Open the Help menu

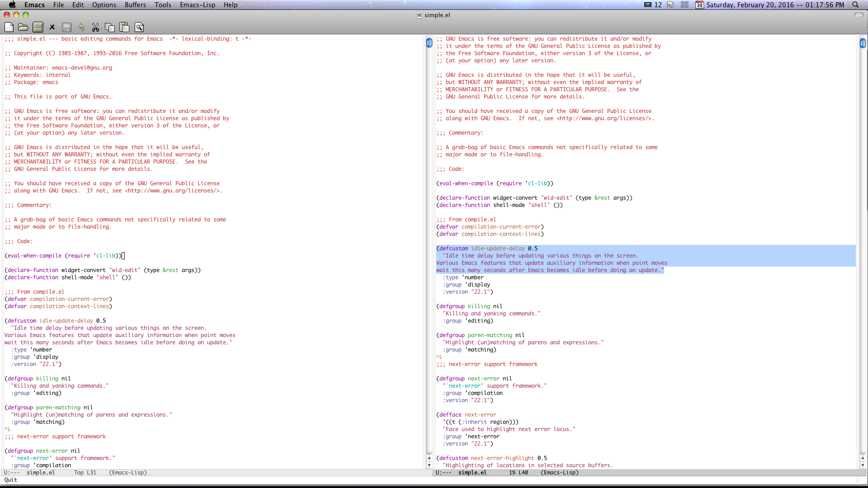(x=231, y=5)
